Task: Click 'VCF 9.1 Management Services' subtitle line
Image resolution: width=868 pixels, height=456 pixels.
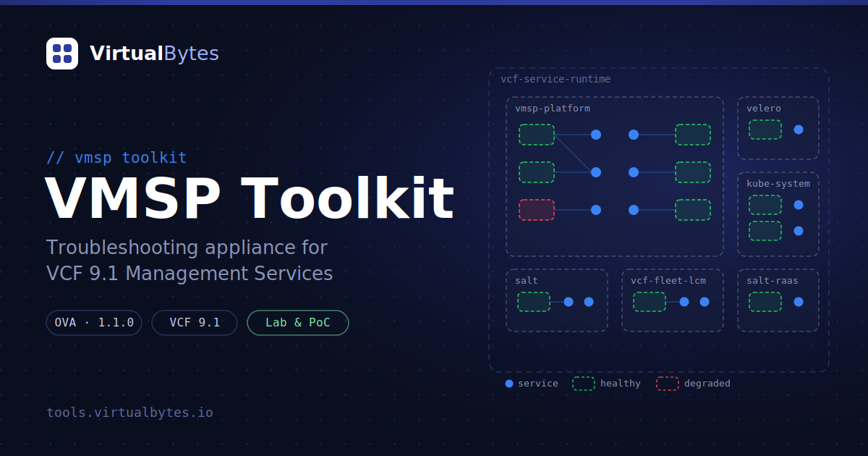Action: [190, 274]
